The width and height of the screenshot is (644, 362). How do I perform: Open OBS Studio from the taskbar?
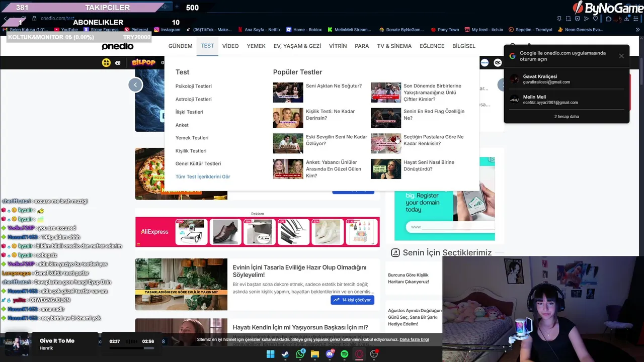[x=374, y=354]
